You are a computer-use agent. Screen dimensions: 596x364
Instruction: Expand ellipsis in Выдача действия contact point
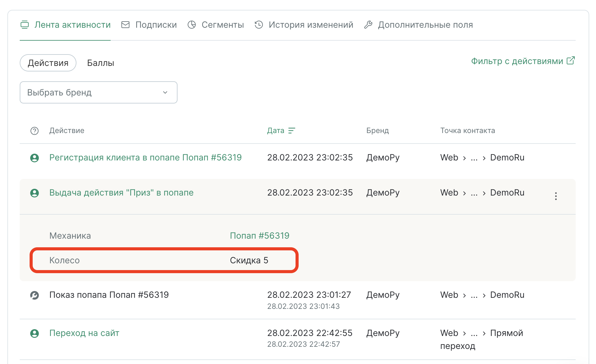pos(474,193)
